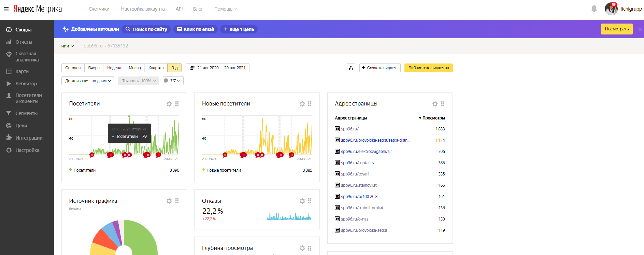Click the Отказы sparkline chart
The width and height of the screenshot is (644, 255).
284,216
